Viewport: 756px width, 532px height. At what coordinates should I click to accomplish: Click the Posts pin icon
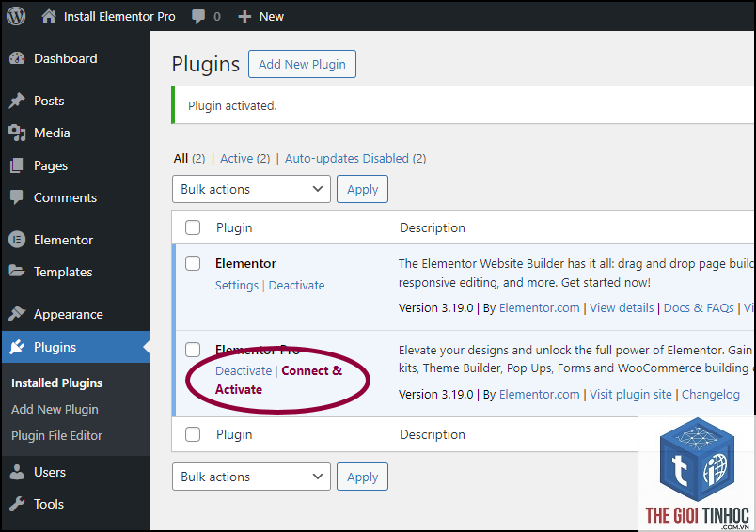(x=17, y=101)
